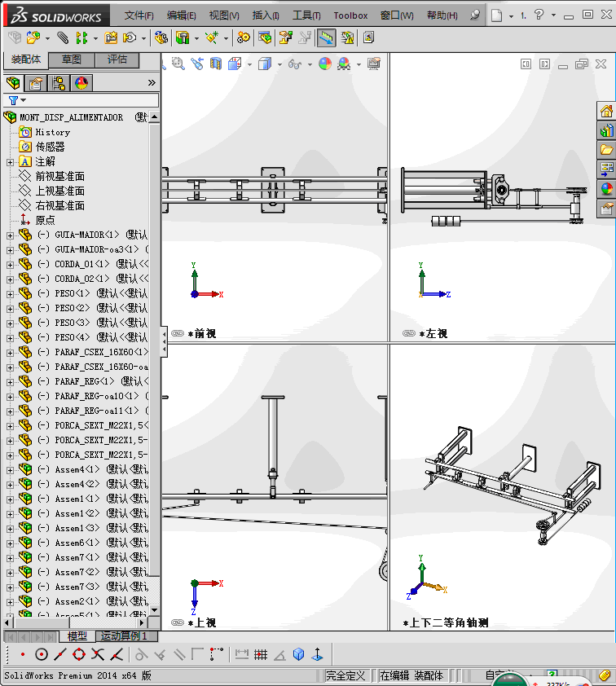Click the *左视 view link icon
616x686 pixels.
[x=408, y=333]
